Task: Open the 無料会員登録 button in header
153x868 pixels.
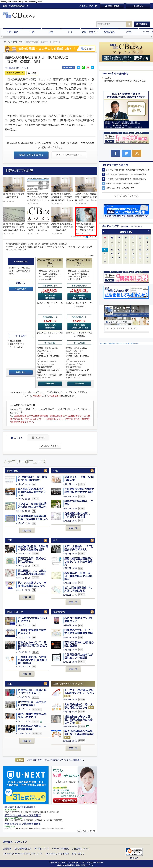Action: (112, 6)
